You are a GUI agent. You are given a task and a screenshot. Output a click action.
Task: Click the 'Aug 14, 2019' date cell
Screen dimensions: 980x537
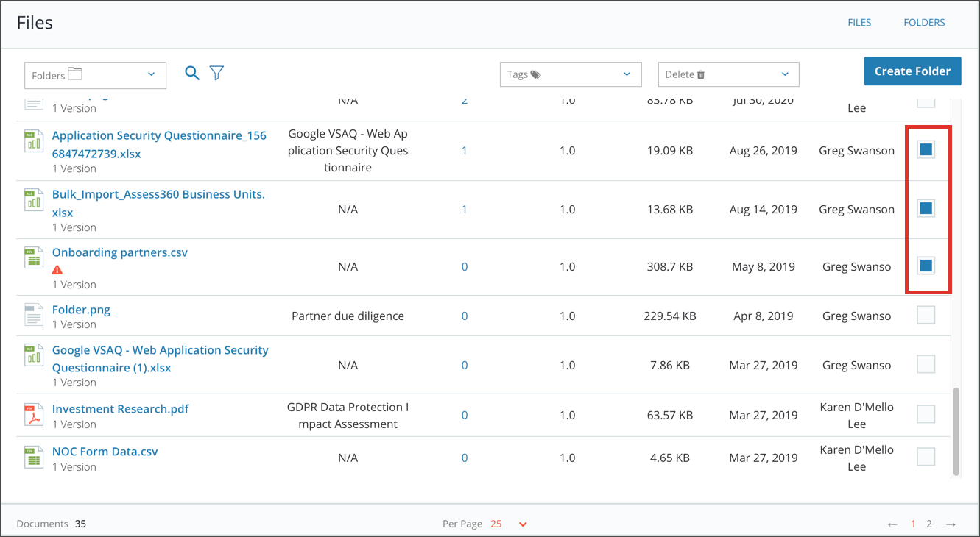pos(764,210)
